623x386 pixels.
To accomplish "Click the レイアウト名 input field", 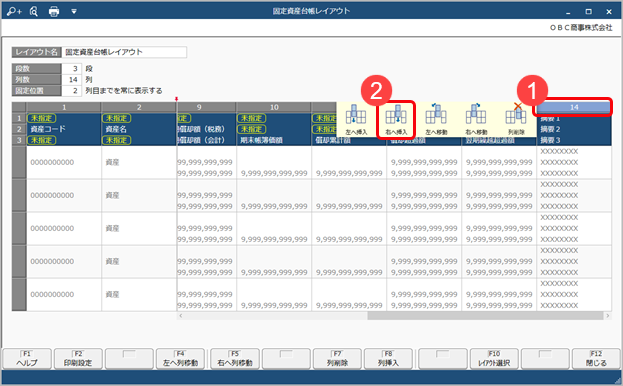I will (124, 52).
